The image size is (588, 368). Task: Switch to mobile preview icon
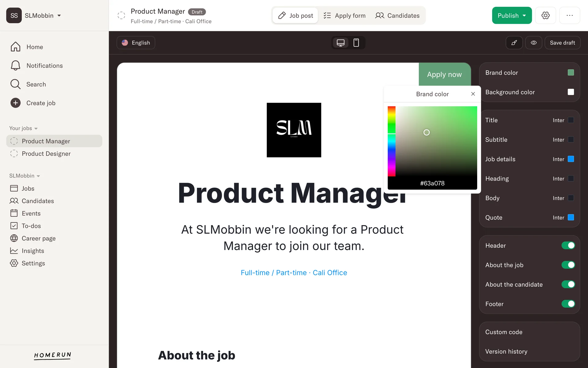coord(356,43)
